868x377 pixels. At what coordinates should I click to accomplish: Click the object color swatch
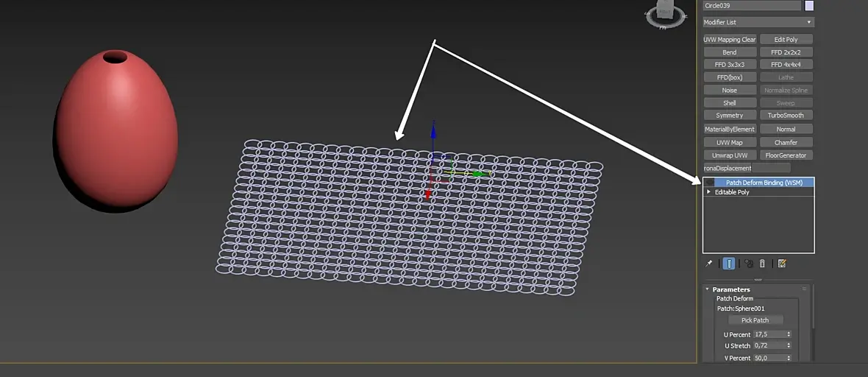coord(809,6)
